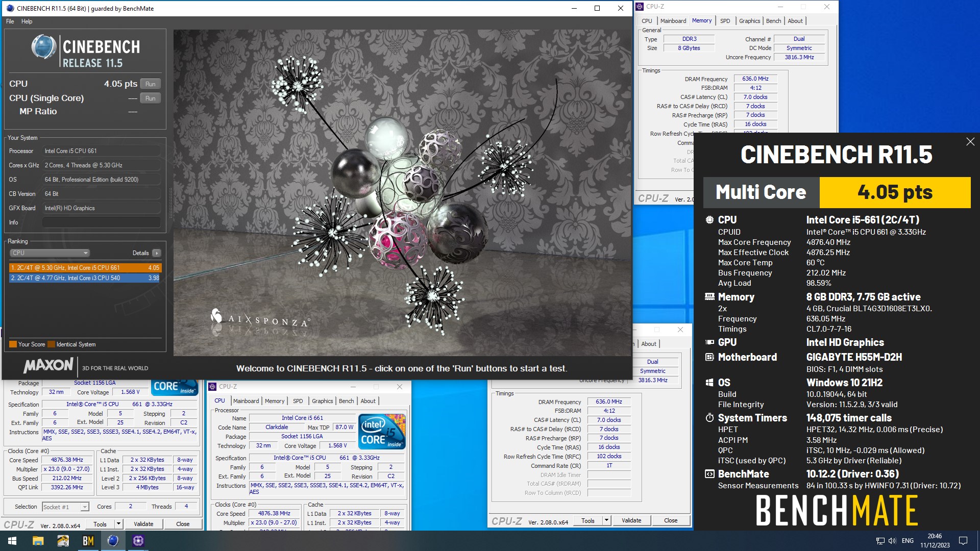Viewport: 980px width, 551px height.
Task: Click the CPU-Z title icon of top window
Action: click(640, 7)
